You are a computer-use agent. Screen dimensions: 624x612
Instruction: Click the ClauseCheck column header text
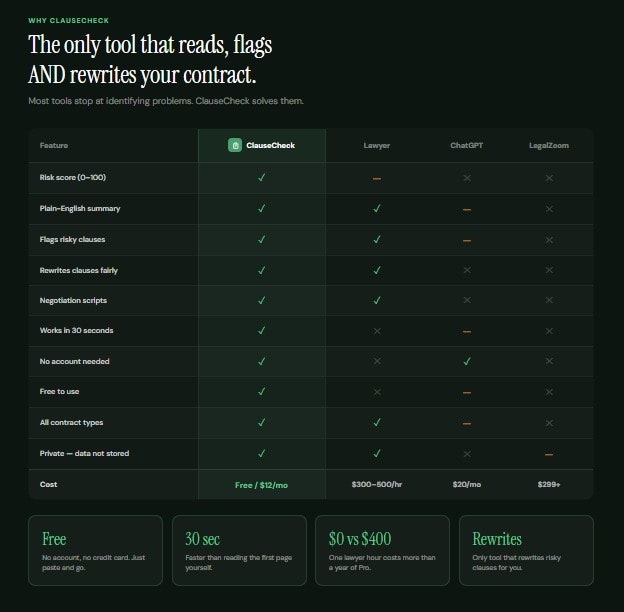[271, 146]
